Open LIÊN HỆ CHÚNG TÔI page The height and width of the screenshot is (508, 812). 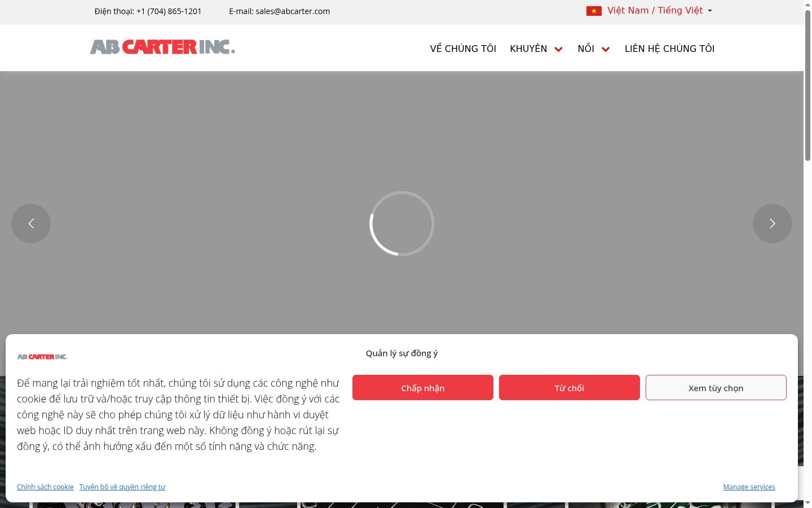tap(669, 49)
